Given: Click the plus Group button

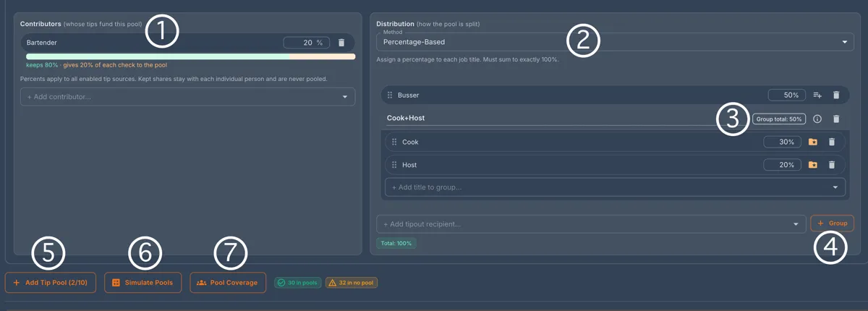Looking at the screenshot, I should (x=833, y=223).
